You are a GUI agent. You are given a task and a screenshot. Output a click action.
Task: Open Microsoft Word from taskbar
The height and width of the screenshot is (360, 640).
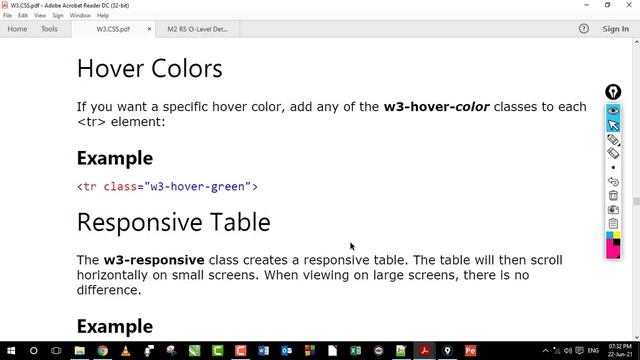(x=264, y=351)
